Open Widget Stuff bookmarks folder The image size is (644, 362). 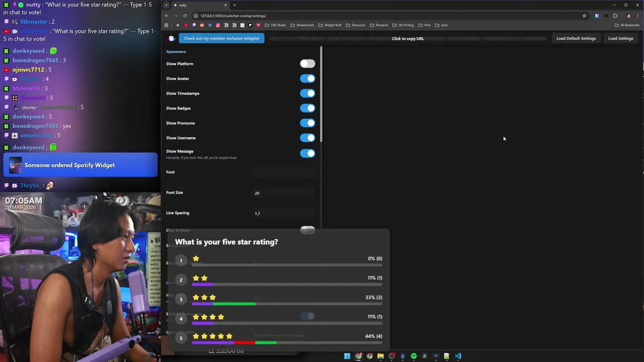tap(330, 25)
